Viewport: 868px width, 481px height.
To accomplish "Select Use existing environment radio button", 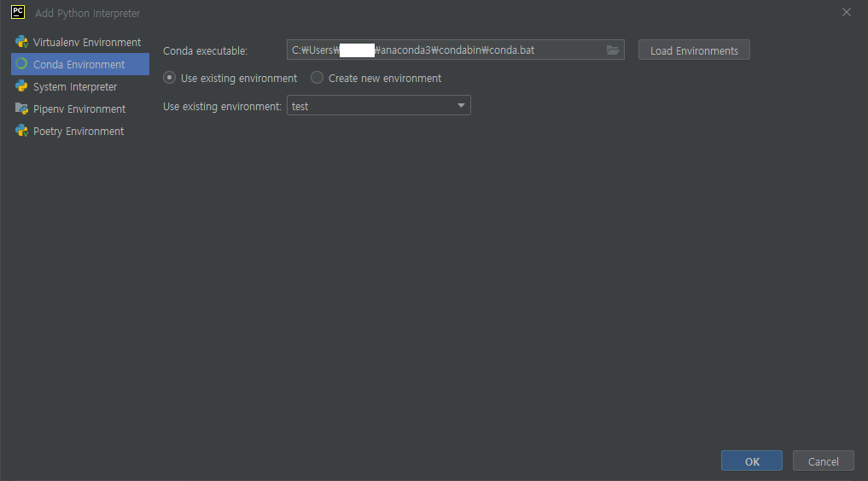I will coord(169,78).
